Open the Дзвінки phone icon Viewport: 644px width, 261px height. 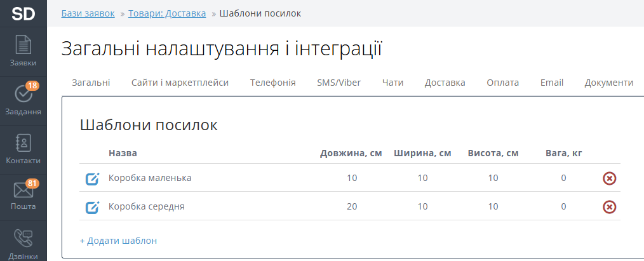[23, 238]
